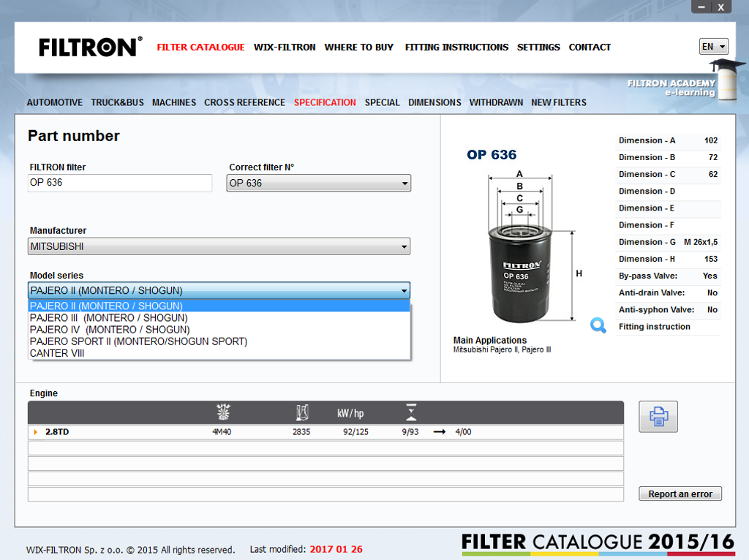
Task: Click the FILTRON filter input field
Action: pos(120,183)
